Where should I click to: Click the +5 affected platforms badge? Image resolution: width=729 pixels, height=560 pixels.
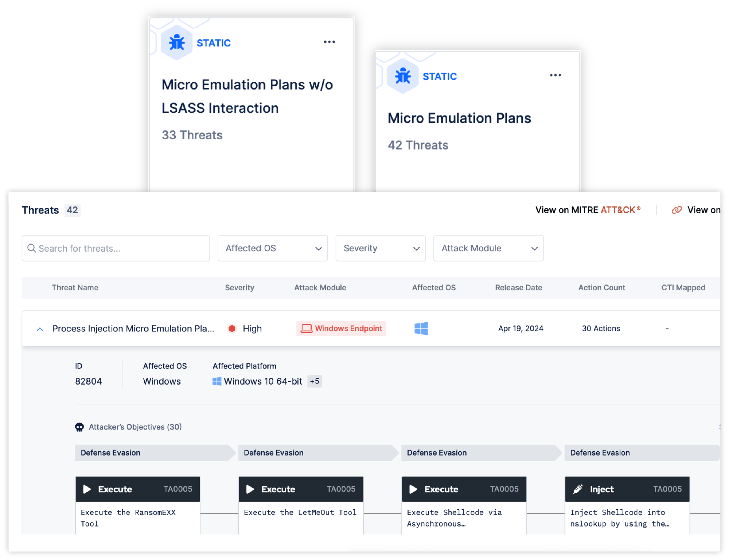315,381
